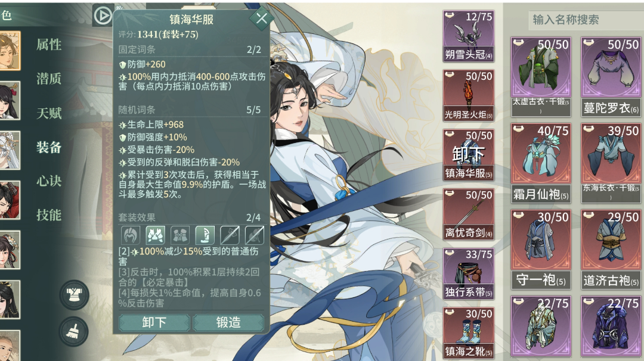
Task: Select the 光明圣火炬 equipment slot
Action: tap(468, 95)
